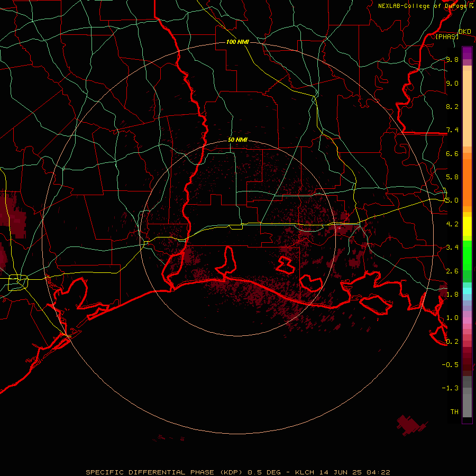Viewport: 476px width, 476px height.
Task: Click the 4.2 value on the scale
Action: tap(452, 224)
